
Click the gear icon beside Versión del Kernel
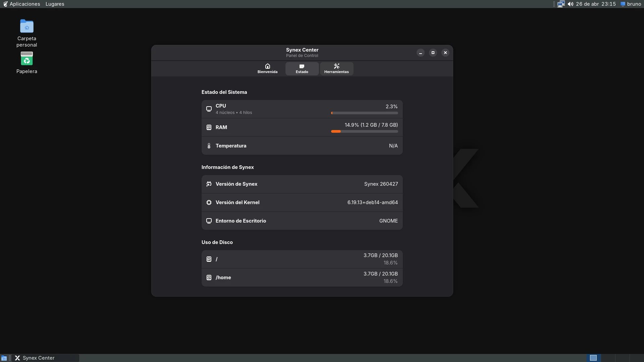(209, 202)
